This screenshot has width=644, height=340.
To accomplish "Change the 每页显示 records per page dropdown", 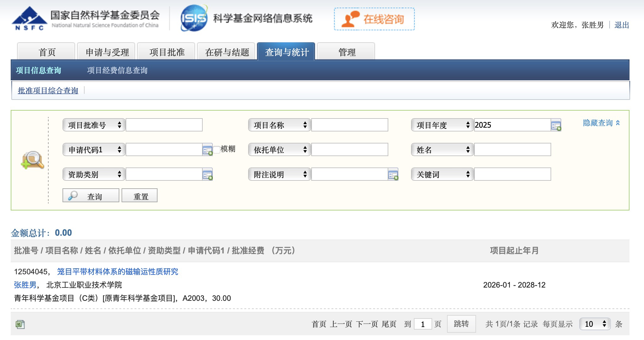I will pos(595,324).
